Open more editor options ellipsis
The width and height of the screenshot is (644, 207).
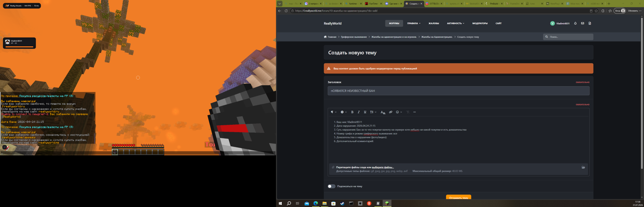(x=415, y=112)
